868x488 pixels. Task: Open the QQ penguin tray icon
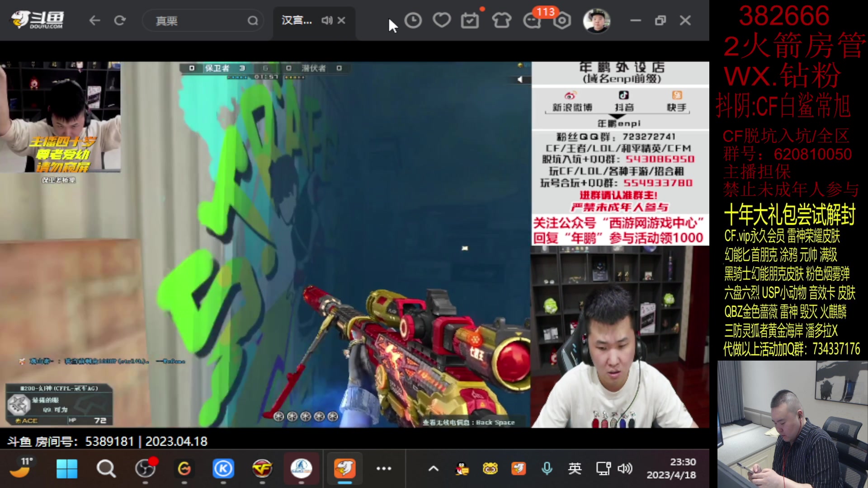point(462,469)
